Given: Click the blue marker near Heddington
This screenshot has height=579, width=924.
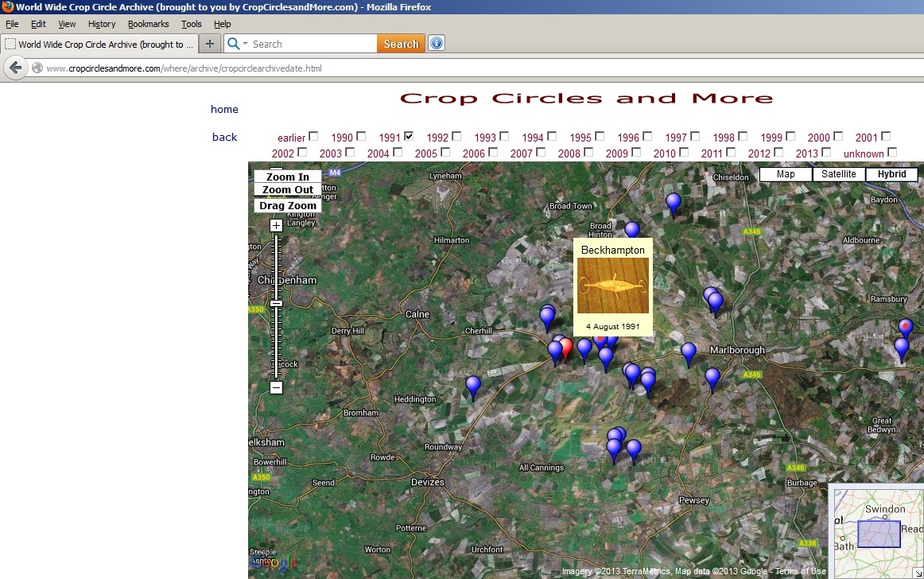Looking at the screenshot, I should pyautogui.click(x=473, y=386).
